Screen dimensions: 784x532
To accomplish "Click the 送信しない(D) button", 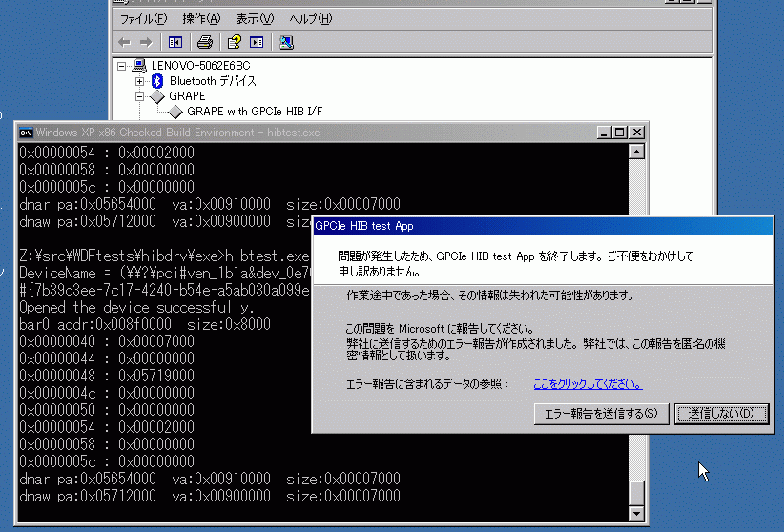I will (721, 414).
